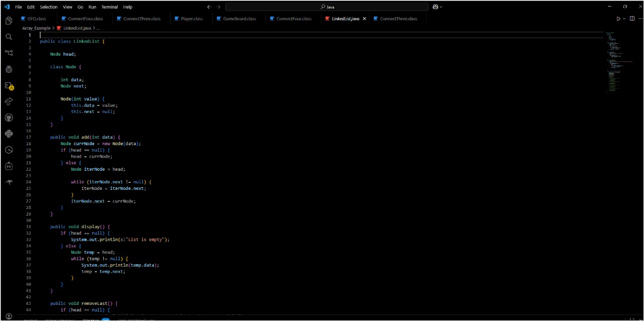Close the LinkedList.java tab
This screenshot has width=644, height=321.
click(364, 19)
